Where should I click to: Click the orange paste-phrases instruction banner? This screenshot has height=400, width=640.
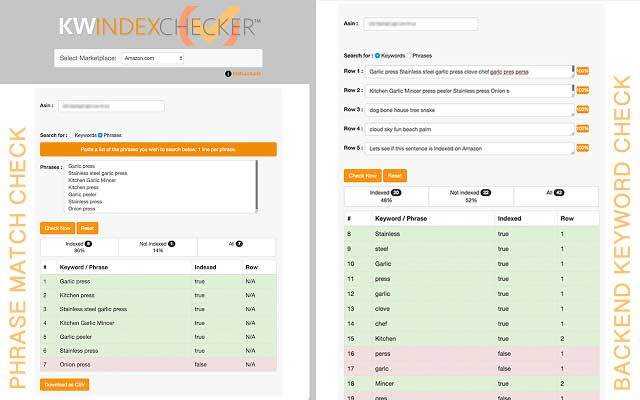point(158,149)
